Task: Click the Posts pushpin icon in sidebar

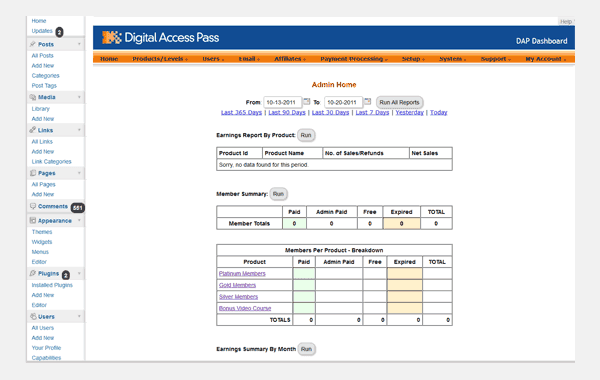Action: (33, 44)
